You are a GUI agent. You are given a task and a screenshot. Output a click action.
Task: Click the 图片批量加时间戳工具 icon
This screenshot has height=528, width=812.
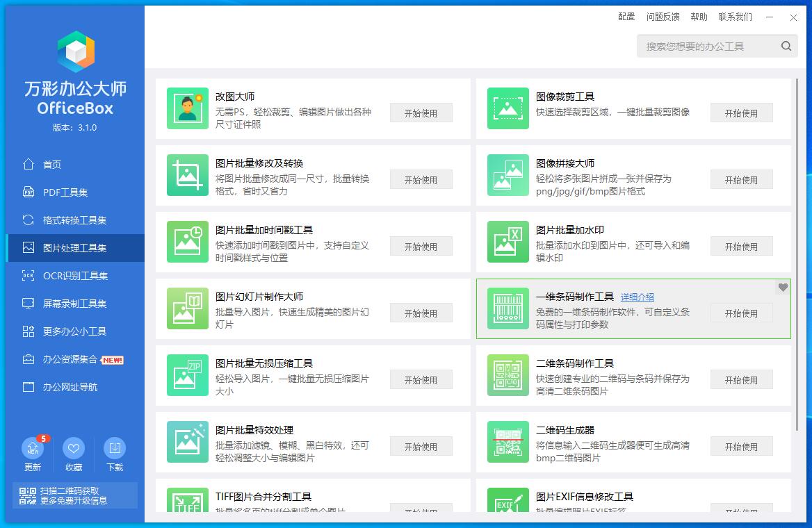coord(188,242)
